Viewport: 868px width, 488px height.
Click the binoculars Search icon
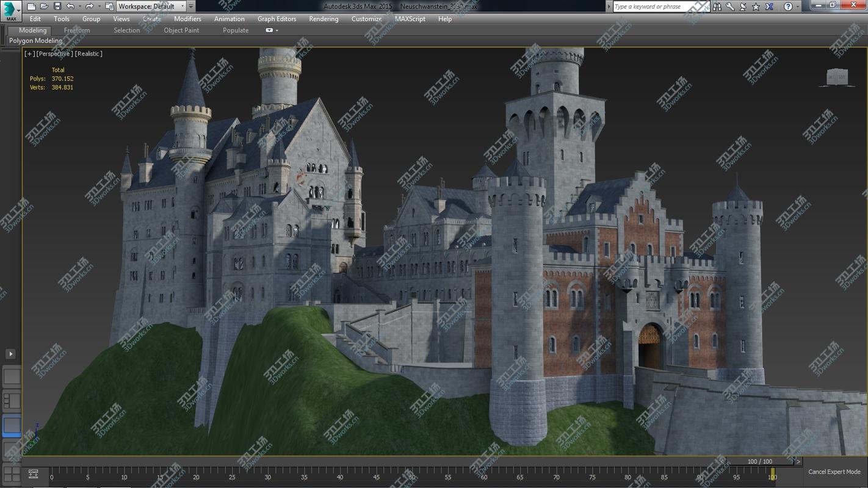(x=717, y=7)
